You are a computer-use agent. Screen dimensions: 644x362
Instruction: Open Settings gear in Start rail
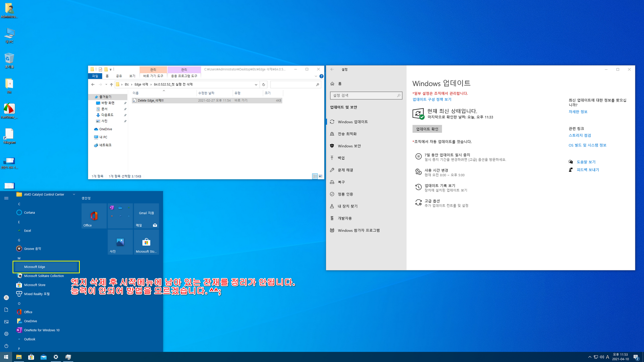click(6, 334)
